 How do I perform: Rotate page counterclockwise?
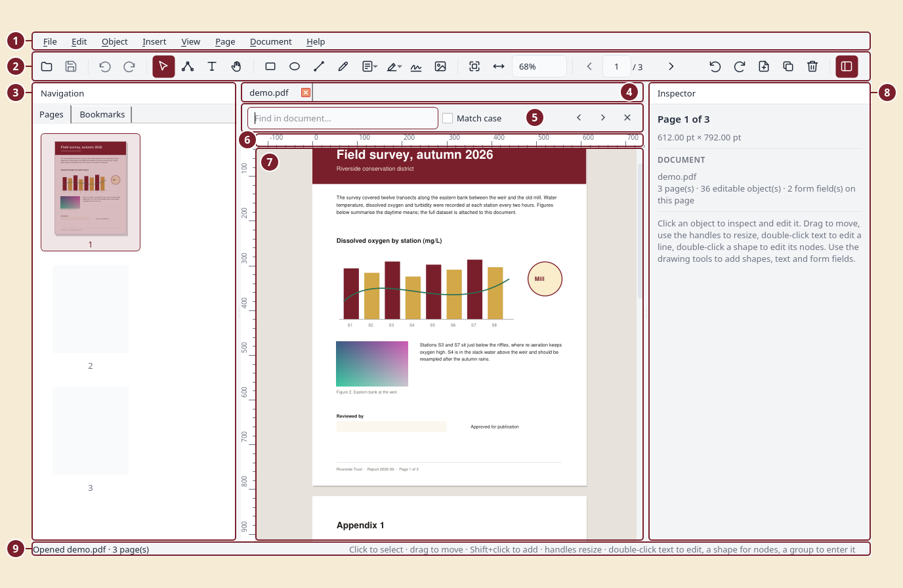pyautogui.click(x=715, y=66)
